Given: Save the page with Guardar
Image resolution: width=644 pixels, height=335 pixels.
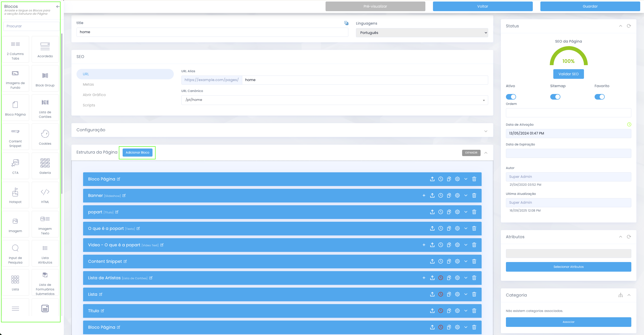Looking at the screenshot, I should point(590,6).
